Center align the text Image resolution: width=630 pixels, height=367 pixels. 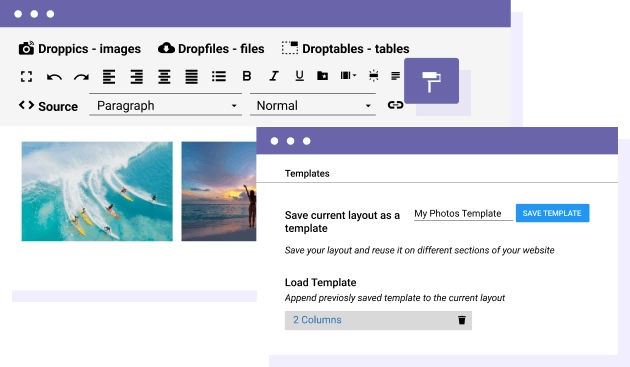(164, 76)
